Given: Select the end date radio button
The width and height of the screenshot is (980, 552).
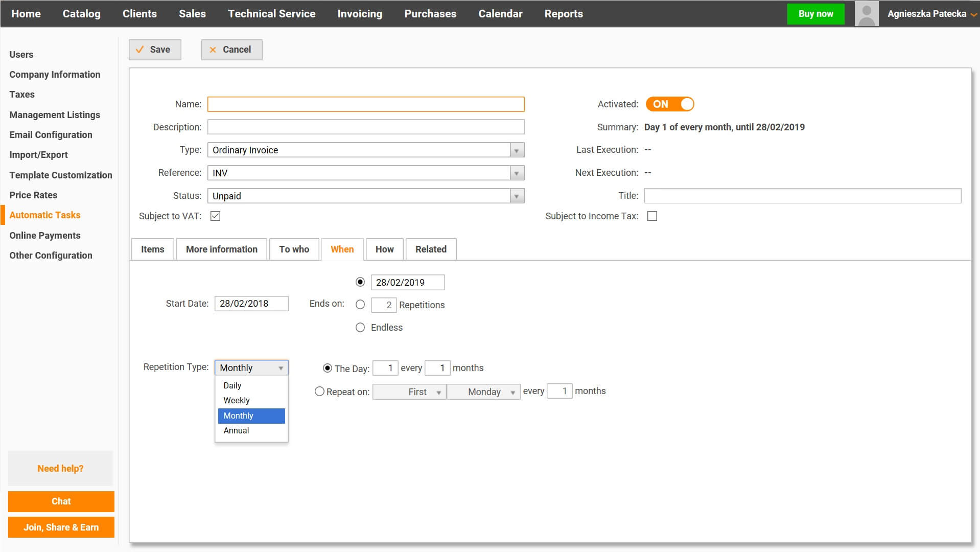Looking at the screenshot, I should [360, 282].
